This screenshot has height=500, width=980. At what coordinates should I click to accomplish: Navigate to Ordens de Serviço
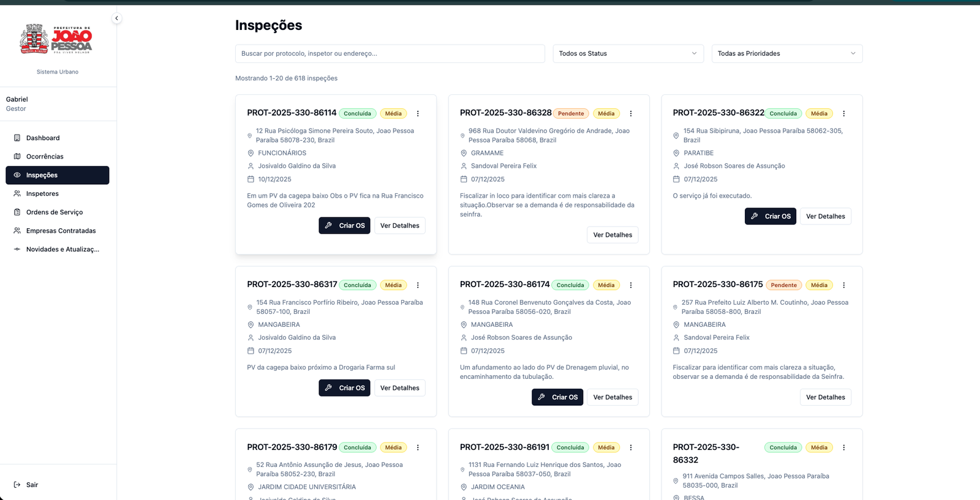pyautogui.click(x=55, y=212)
